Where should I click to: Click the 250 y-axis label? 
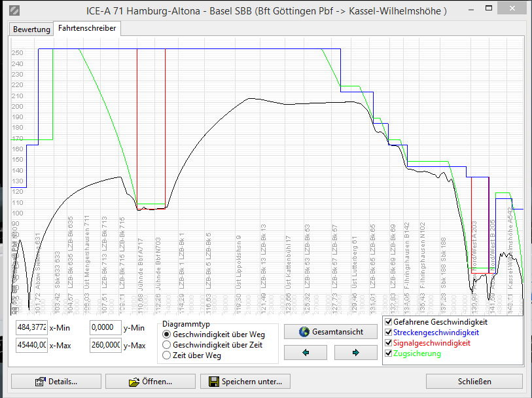17,53
